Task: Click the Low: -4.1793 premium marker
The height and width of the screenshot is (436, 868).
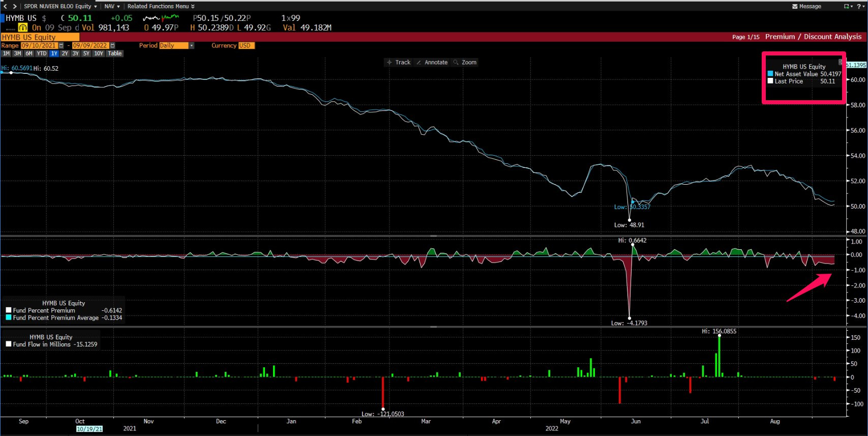Action: (629, 323)
